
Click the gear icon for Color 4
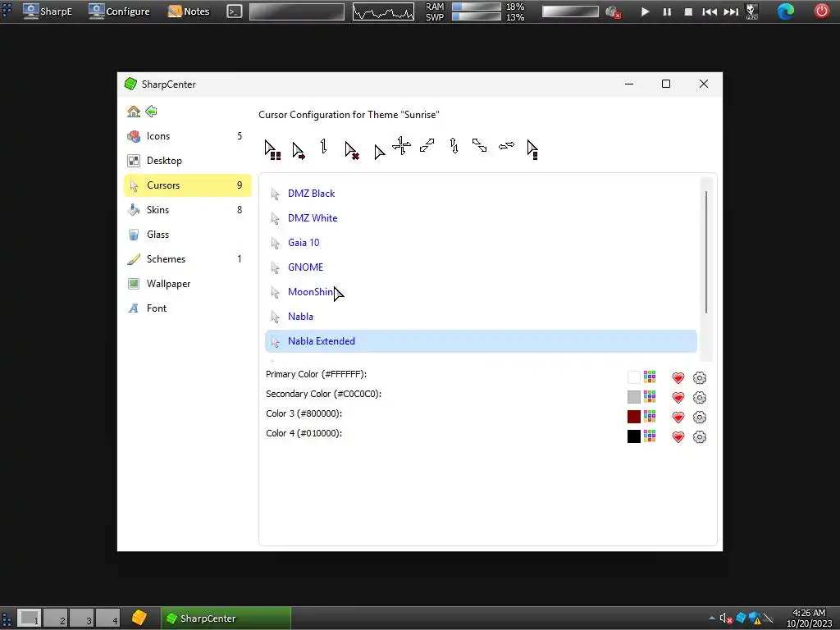coord(700,437)
